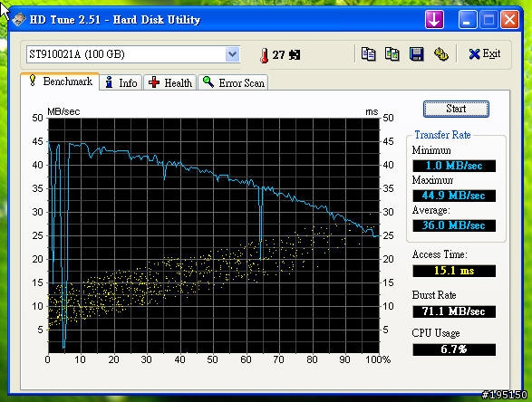Click the 36.0 MB/sec Average value field
The image size is (532, 402).
pyautogui.click(x=454, y=225)
